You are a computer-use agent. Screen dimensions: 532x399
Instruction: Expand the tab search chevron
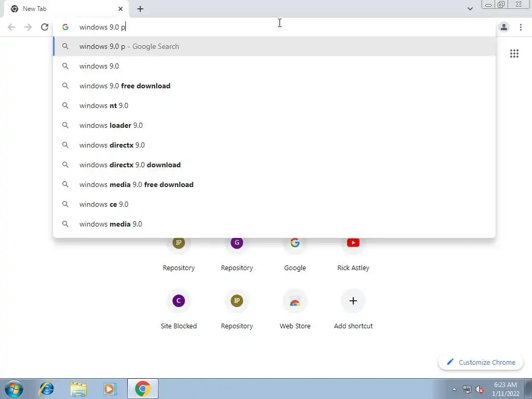point(470,9)
